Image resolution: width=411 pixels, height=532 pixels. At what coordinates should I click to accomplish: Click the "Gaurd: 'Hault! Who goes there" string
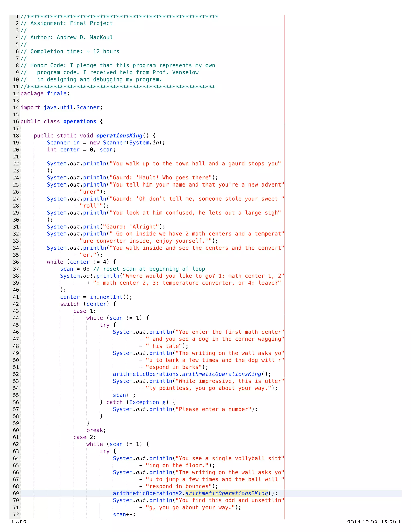[x=161, y=178]
